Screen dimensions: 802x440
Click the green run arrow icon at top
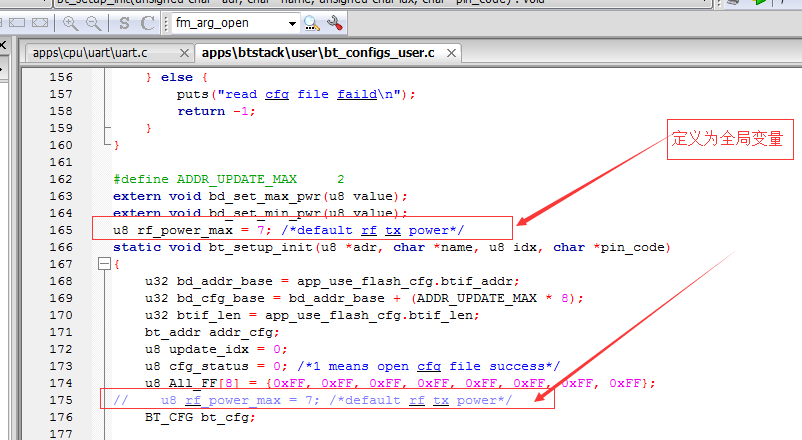(x=759, y=2)
